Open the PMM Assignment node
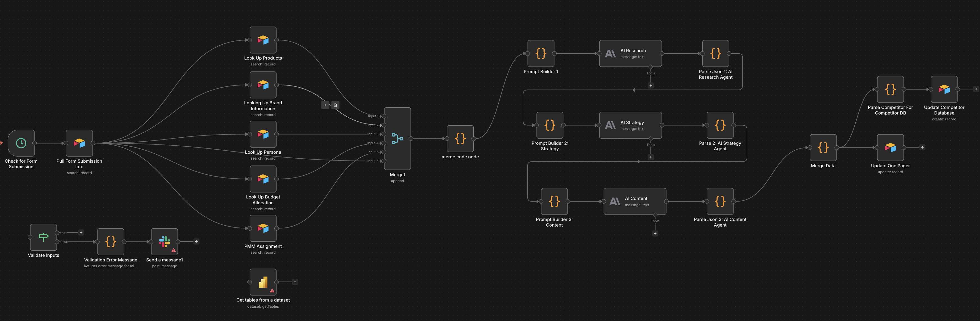 tap(263, 229)
